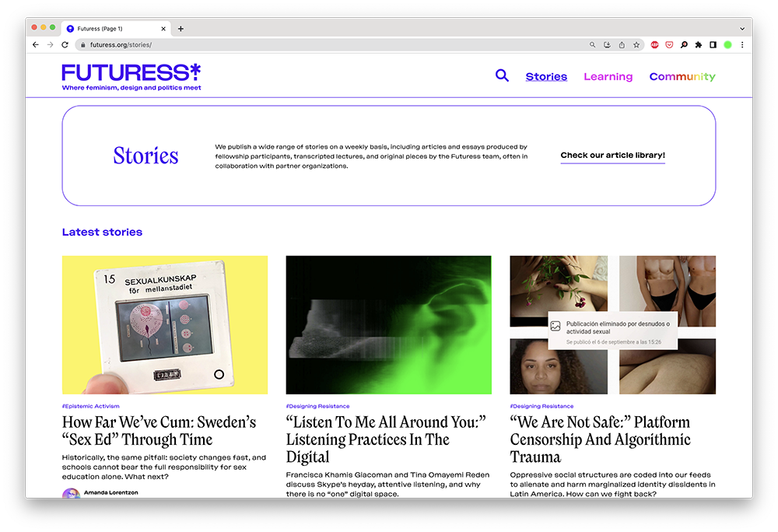778x532 pixels.
Task: Open the Chrome extensions puzzle icon
Action: coord(699,44)
